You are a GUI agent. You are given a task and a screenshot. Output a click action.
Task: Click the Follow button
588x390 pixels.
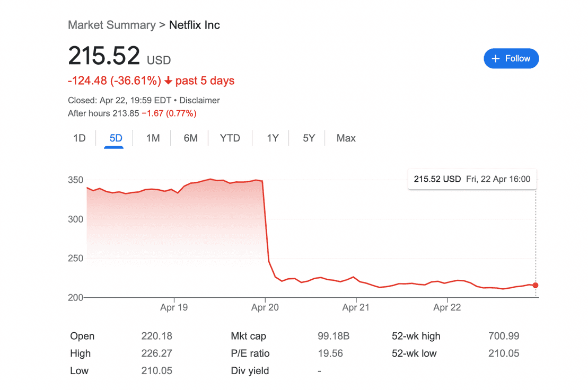coord(511,58)
